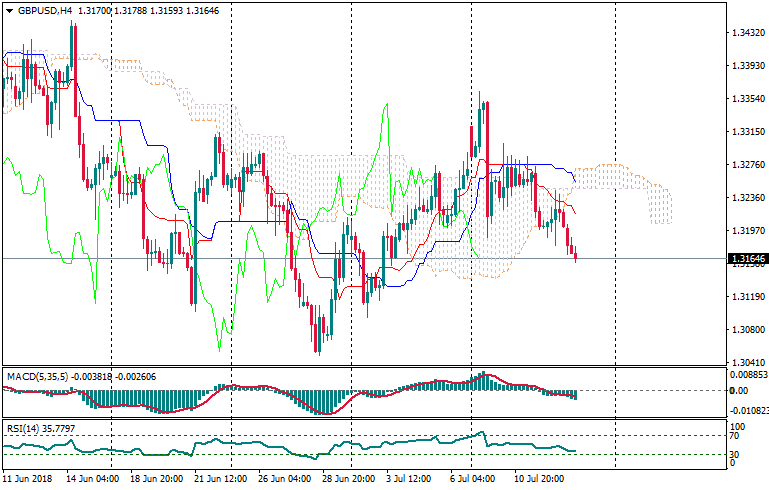Click the 1.33540 price axis label

click(746, 98)
